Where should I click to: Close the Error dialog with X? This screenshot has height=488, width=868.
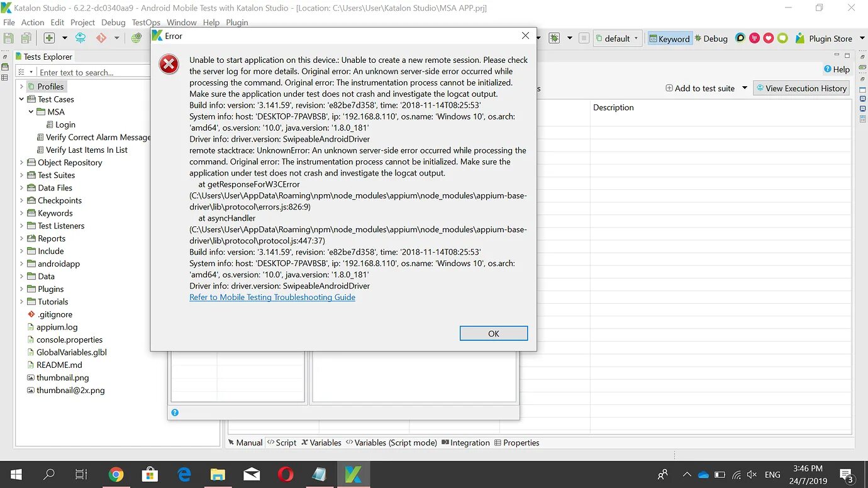tap(525, 36)
